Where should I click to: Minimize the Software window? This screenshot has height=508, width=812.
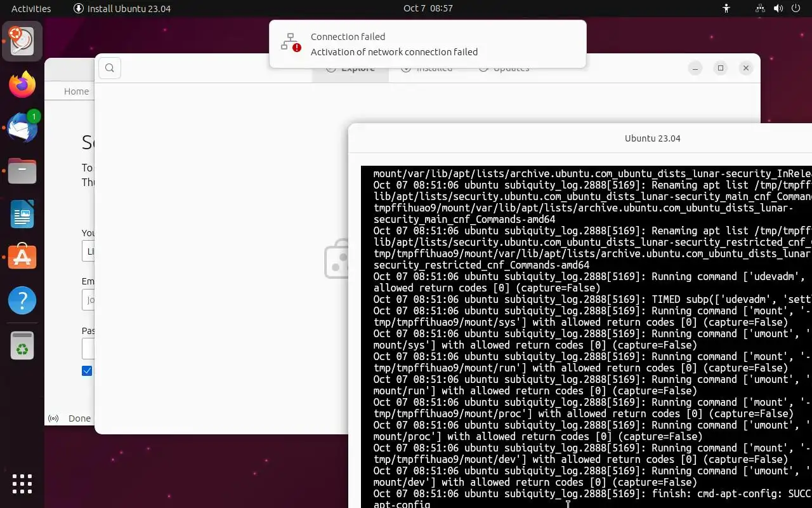pyautogui.click(x=695, y=68)
